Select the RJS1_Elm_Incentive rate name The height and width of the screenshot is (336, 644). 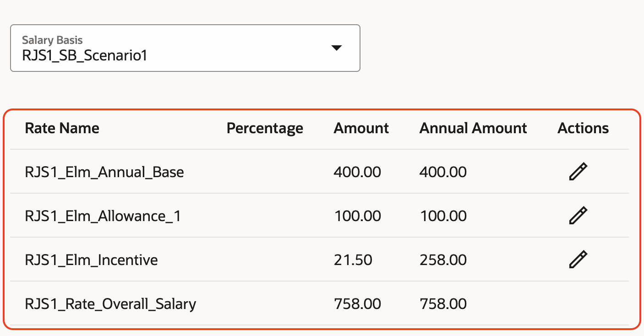[91, 260]
